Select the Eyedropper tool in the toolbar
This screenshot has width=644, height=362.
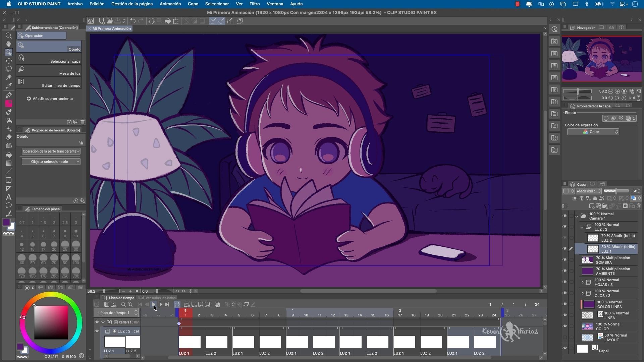[x=9, y=86]
